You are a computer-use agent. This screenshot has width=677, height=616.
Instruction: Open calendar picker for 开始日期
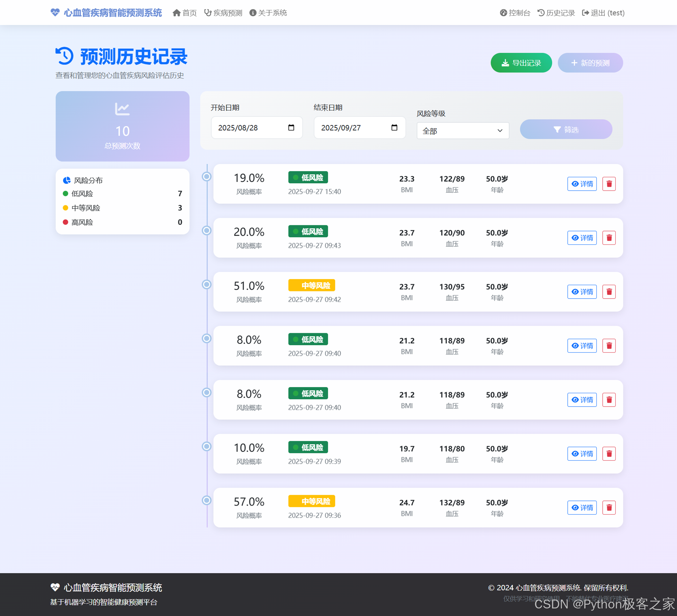pos(291,128)
